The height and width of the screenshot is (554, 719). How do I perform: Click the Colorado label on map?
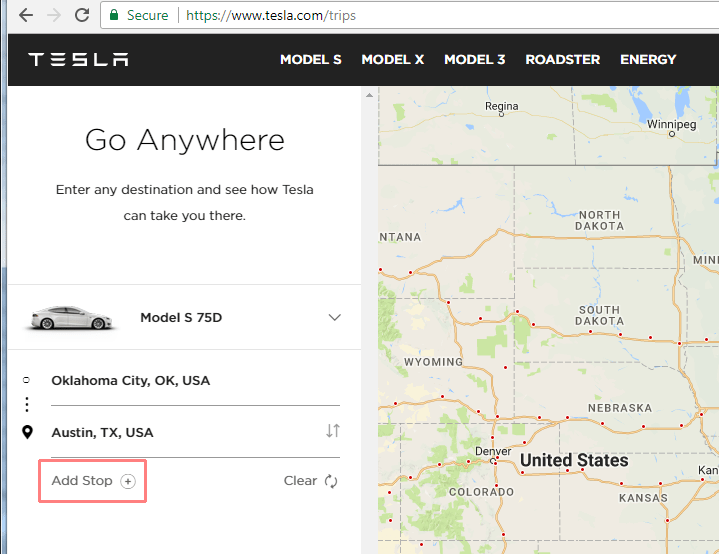point(481,492)
